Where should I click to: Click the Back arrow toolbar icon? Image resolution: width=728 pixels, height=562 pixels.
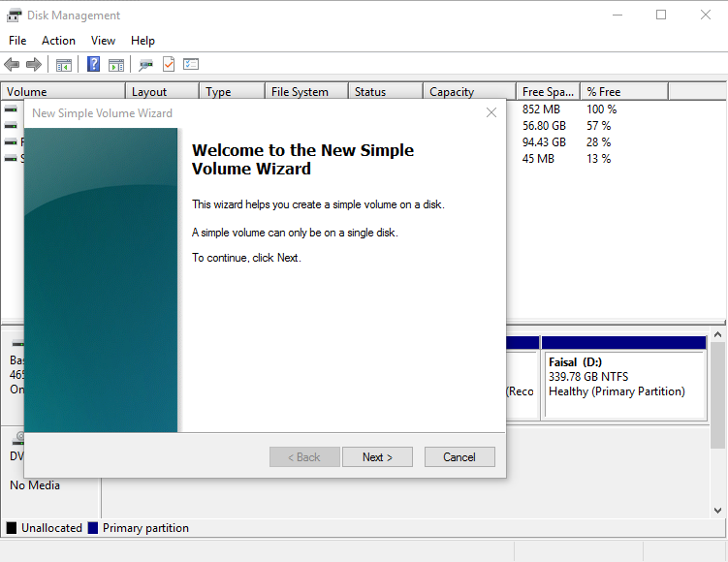12,65
